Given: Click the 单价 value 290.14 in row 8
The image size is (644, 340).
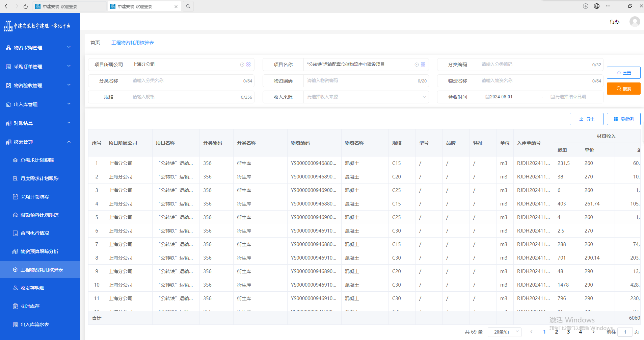Looking at the screenshot, I should point(592,258).
